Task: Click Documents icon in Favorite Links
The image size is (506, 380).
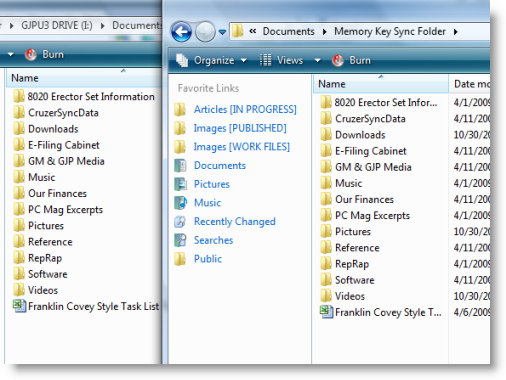Action: pos(180,165)
